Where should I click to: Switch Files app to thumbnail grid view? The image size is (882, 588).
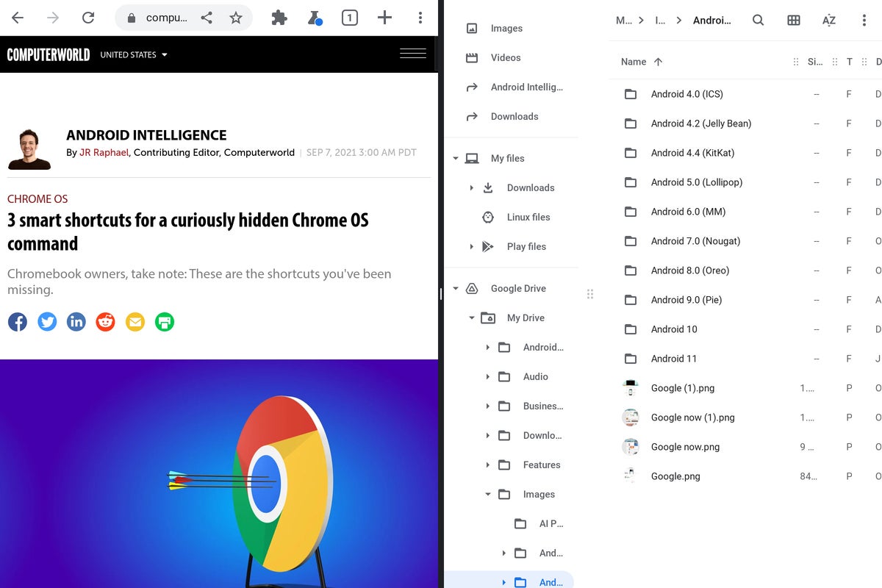794,21
